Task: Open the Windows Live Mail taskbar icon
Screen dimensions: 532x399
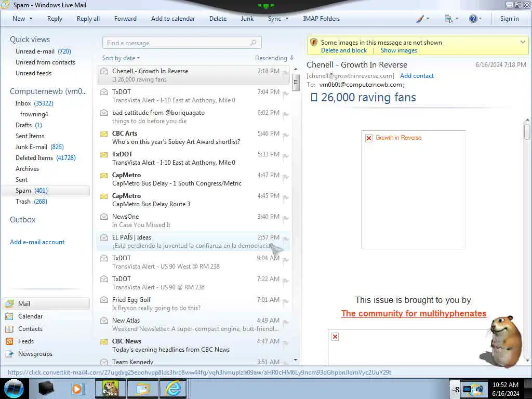Action: pyautogui.click(x=143, y=389)
